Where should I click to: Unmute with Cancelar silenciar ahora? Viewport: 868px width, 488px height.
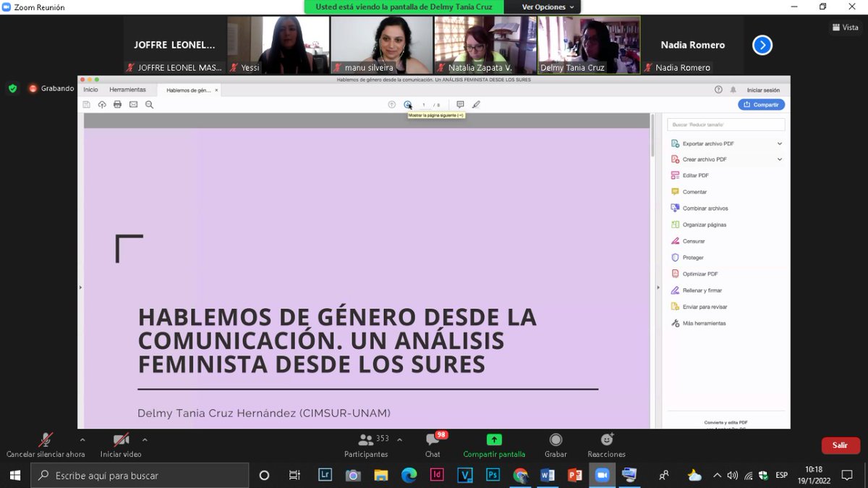pos(46,445)
